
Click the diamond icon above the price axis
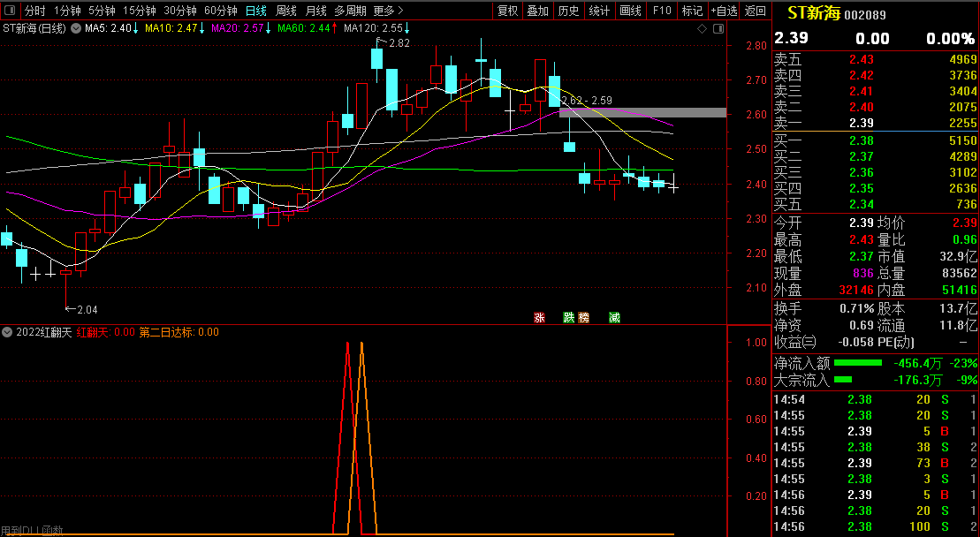coord(702,29)
